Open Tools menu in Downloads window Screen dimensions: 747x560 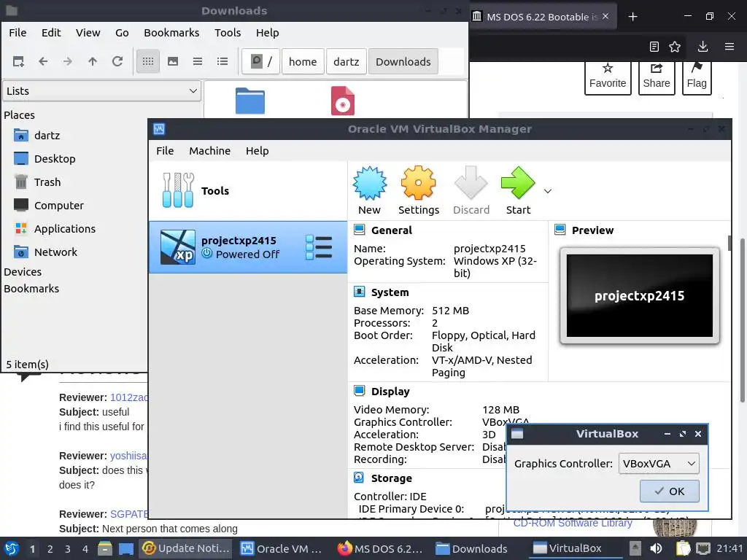tap(228, 33)
